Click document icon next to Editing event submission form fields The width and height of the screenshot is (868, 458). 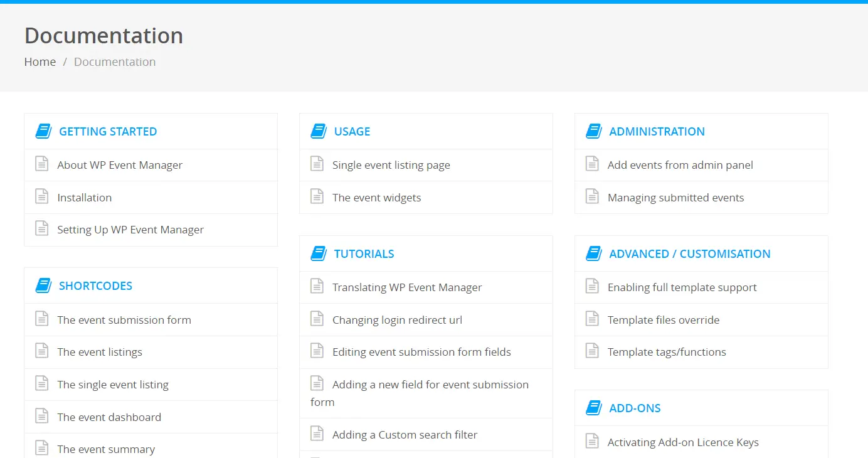coord(317,351)
